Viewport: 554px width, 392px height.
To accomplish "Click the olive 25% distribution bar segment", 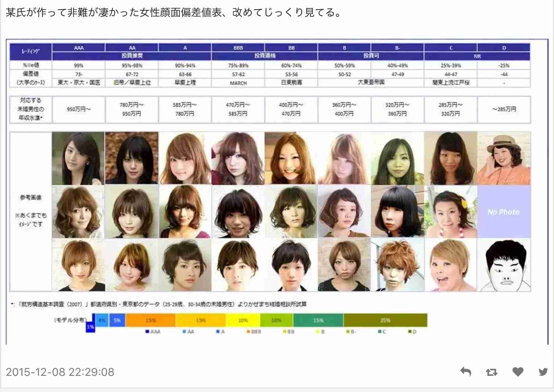I will (385, 320).
